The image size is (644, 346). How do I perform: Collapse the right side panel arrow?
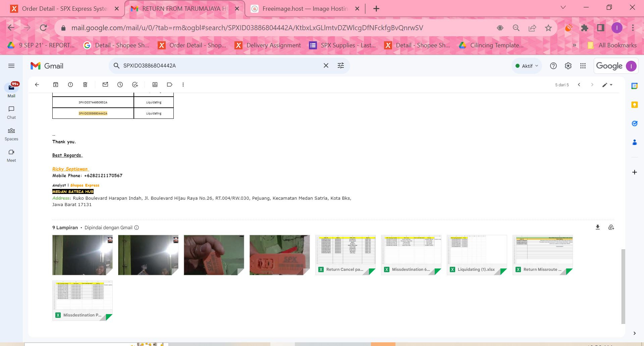pyautogui.click(x=635, y=333)
